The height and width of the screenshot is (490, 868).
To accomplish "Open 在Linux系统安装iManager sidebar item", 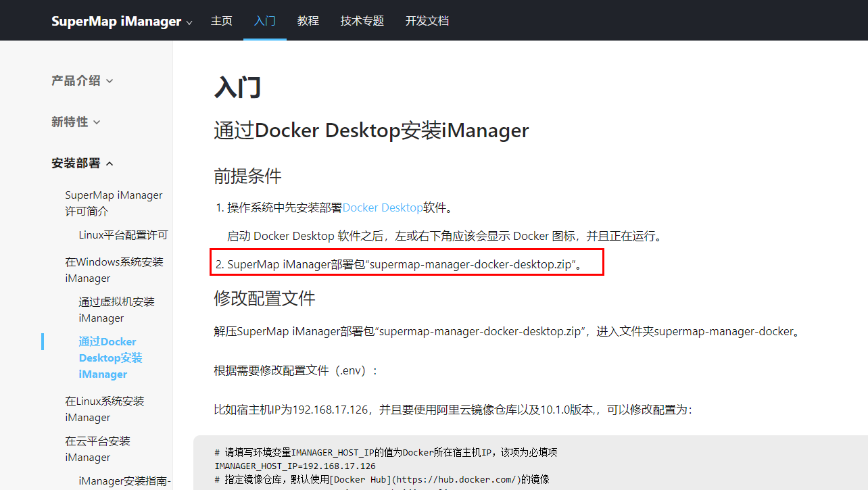I will pos(105,409).
